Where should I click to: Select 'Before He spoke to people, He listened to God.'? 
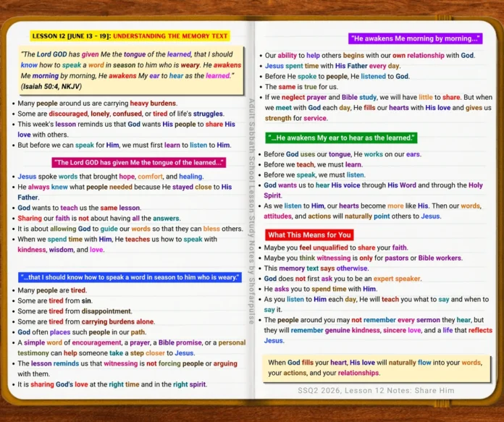point(337,77)
